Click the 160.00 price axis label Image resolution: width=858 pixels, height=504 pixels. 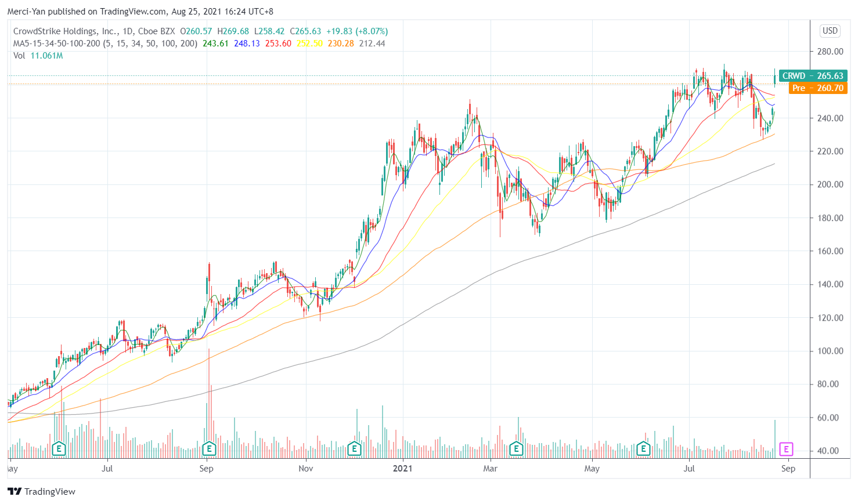(x=830, y=251)
